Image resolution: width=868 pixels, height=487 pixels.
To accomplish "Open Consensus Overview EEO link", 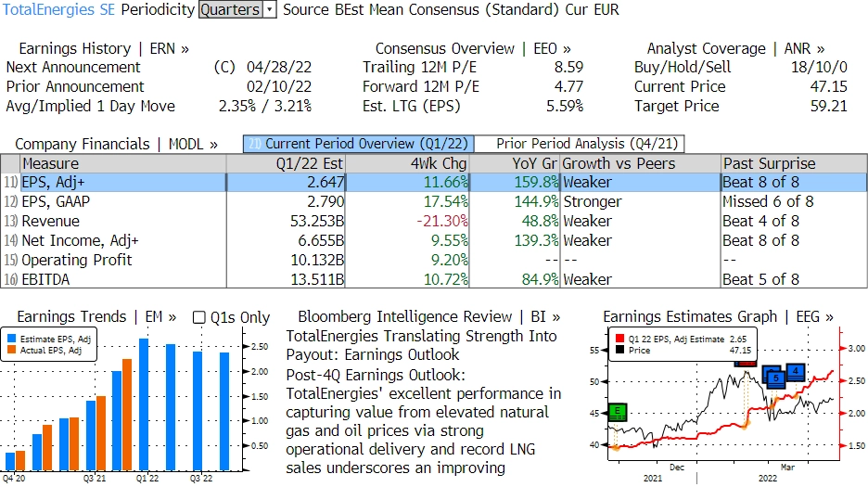I will pos(473,49).
